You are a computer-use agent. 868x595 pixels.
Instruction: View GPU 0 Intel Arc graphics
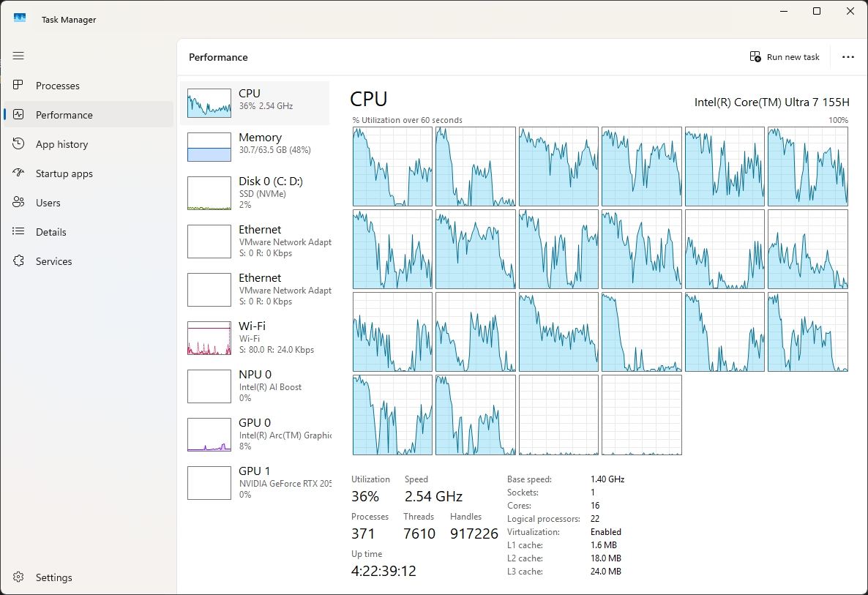255,434
